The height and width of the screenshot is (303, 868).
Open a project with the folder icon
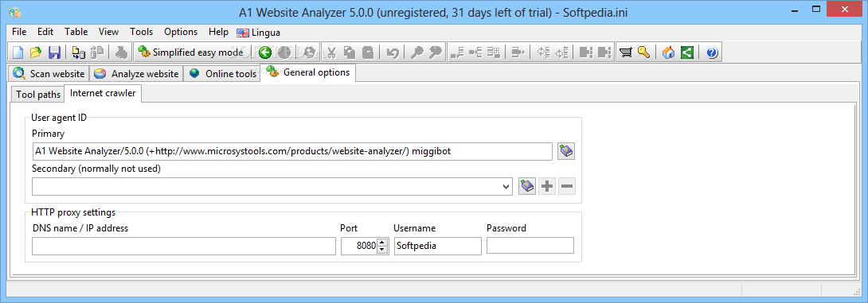36,52
